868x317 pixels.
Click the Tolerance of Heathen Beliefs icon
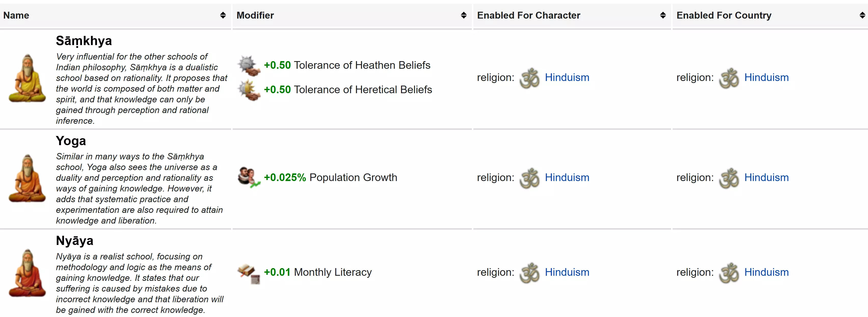[x=249, y=65]
